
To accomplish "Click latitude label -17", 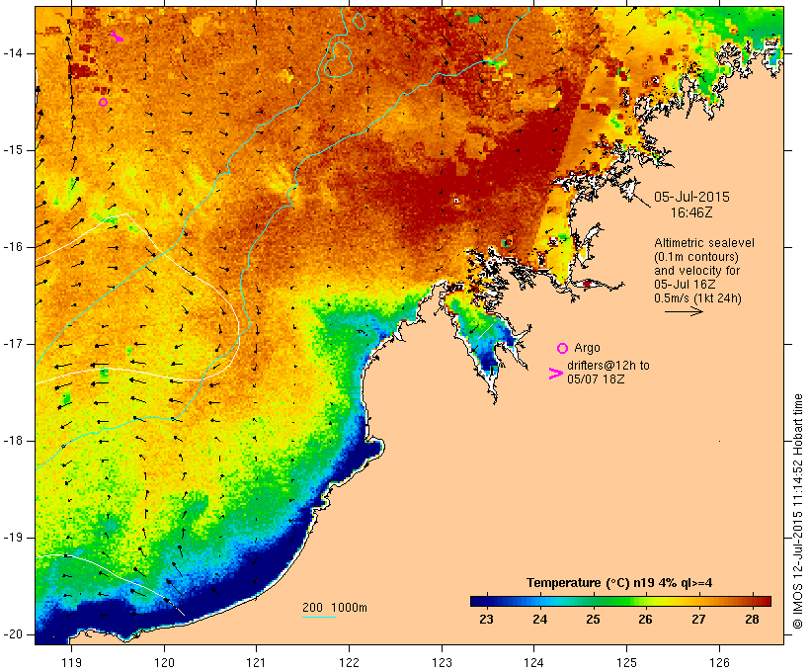I will coord(12,344).
